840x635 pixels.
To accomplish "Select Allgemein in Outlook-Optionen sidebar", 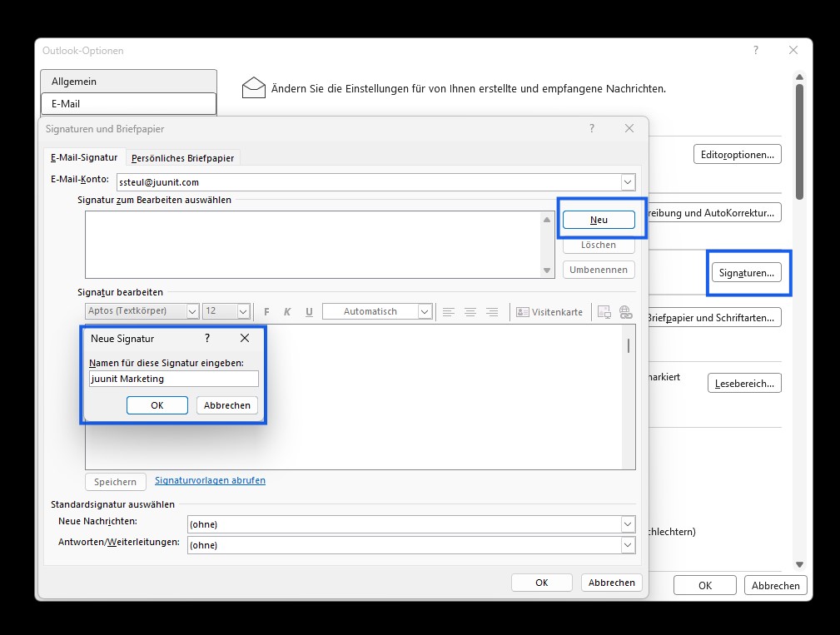I will click(128, 82).
